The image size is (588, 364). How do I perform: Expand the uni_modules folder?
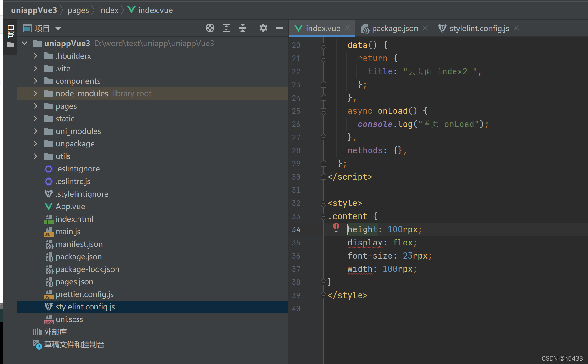(35, 131)
